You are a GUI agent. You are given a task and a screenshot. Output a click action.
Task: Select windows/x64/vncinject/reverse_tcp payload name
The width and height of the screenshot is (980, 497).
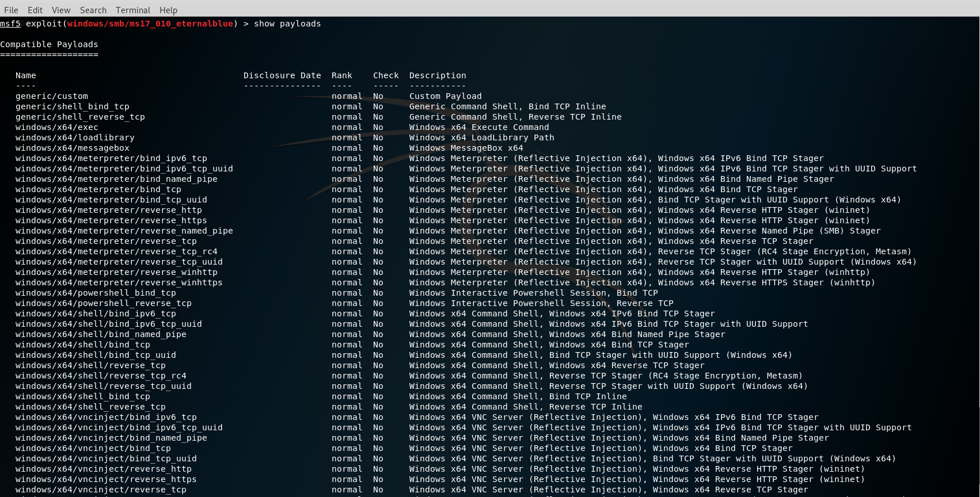pos(101,490)
